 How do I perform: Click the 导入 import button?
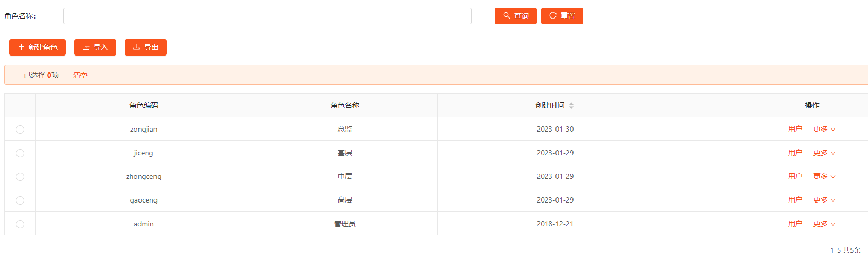(x=95, y=47)
